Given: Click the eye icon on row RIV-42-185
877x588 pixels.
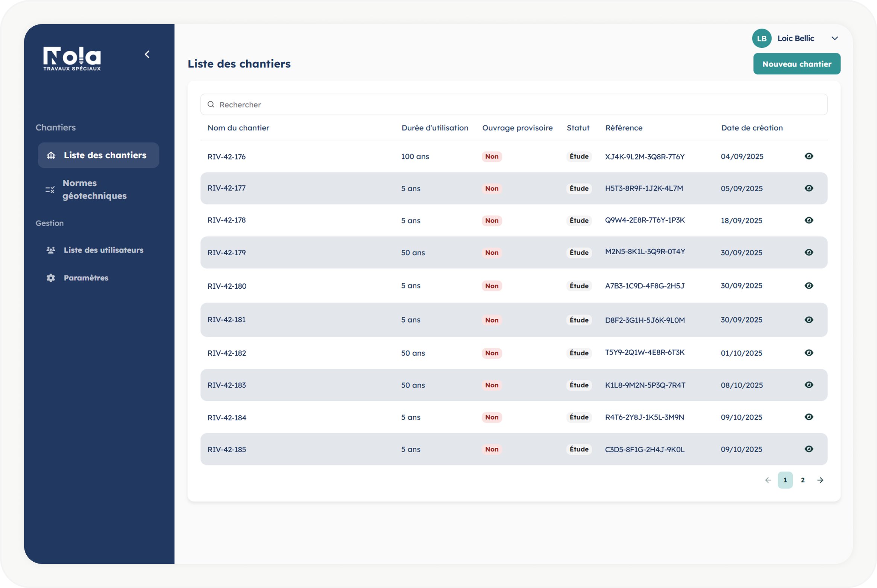Looking at the screenshot, I should pos(809,449).
